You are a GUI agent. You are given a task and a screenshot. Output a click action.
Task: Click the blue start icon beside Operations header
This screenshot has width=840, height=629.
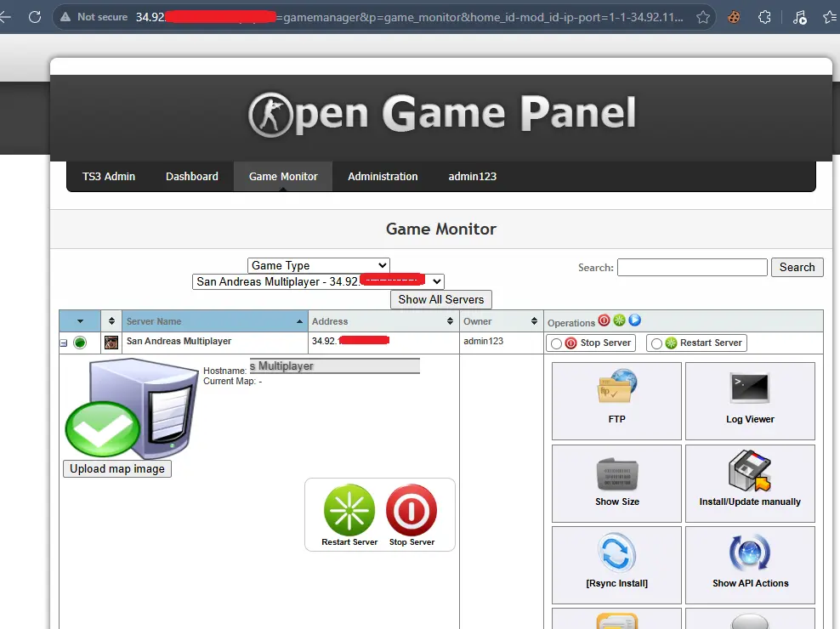[x=635, y=320]
